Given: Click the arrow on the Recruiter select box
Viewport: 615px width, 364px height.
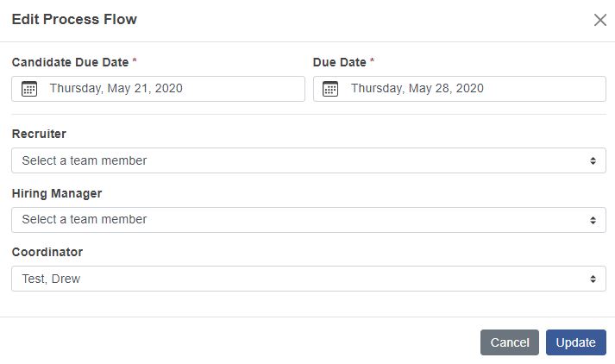Looking at the screenshot, I should click(x=593, y=160).
